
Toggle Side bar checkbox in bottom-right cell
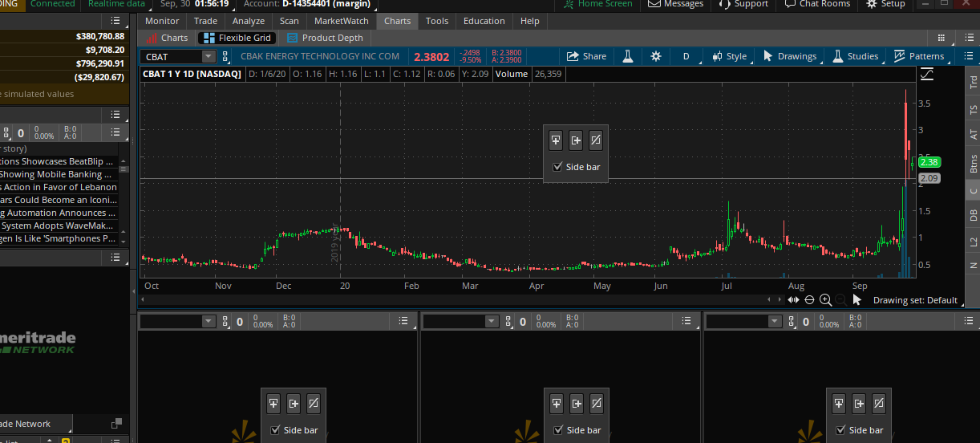(842, 430)
